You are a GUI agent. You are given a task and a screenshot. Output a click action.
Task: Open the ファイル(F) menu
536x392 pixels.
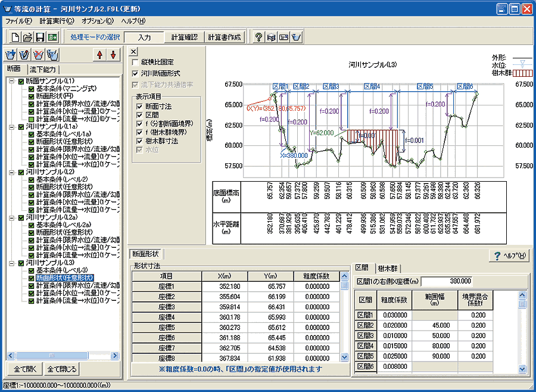click(19, 21)
